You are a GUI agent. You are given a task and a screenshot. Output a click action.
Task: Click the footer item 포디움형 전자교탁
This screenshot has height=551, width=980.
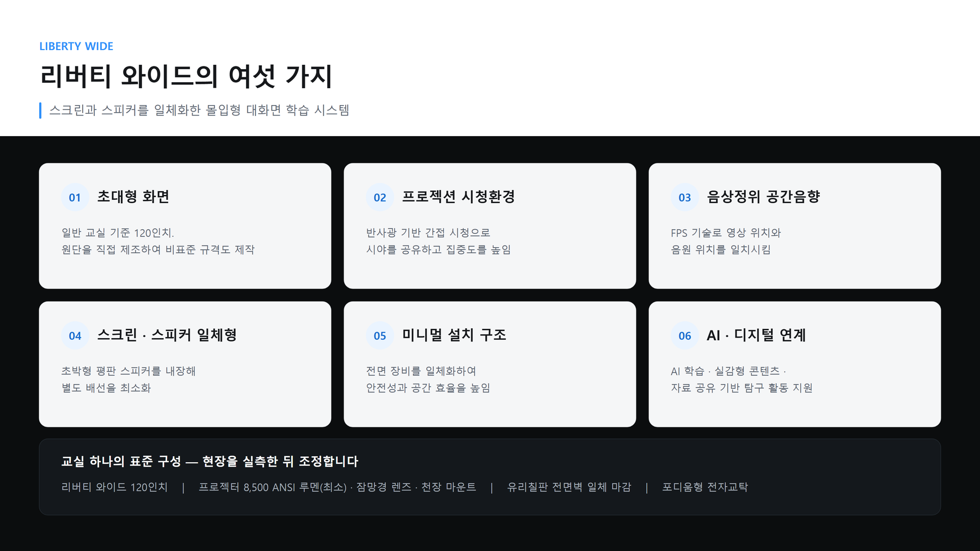pyautogui.click(x=705, y=487)
